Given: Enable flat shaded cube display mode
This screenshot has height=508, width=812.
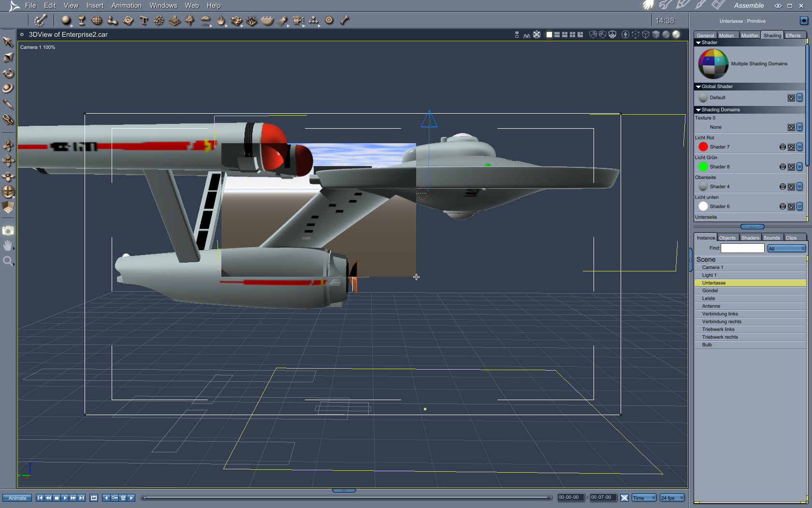Looking at the screenshot, I should (656, 34).
